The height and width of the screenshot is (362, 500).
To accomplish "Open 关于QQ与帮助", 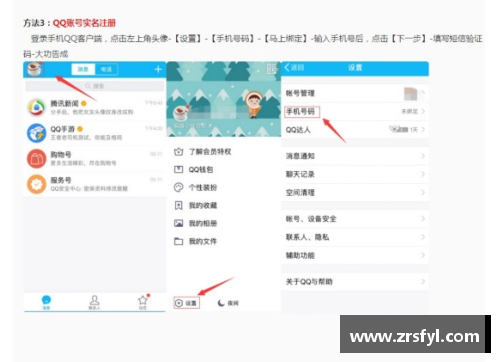I will tap(355, 282).
